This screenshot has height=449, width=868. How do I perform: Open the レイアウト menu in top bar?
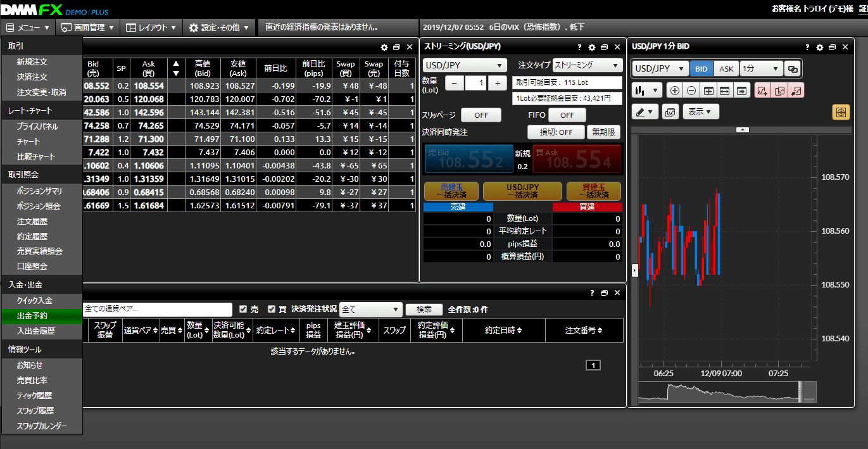pyautogui.click(x=151, y=28)
